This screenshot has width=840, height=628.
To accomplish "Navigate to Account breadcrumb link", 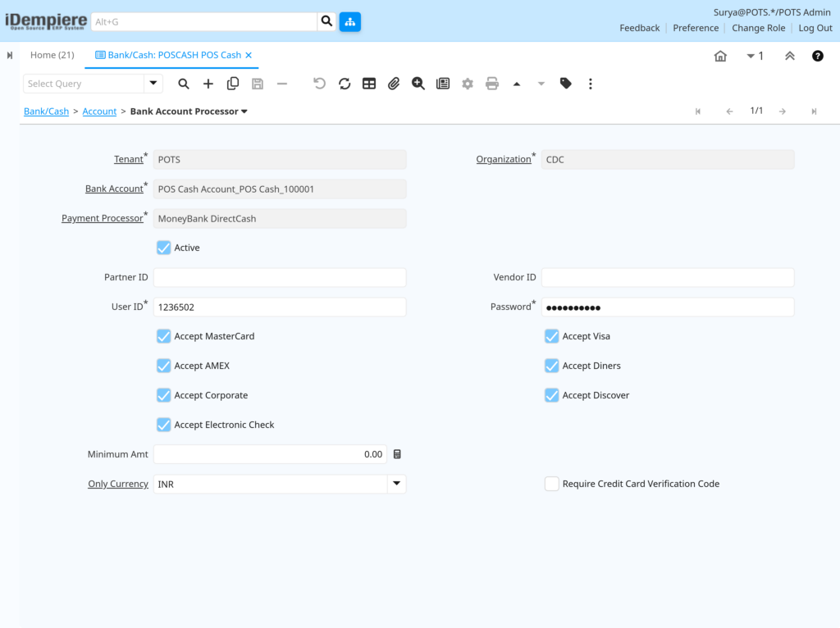I will tap(99, 111).
